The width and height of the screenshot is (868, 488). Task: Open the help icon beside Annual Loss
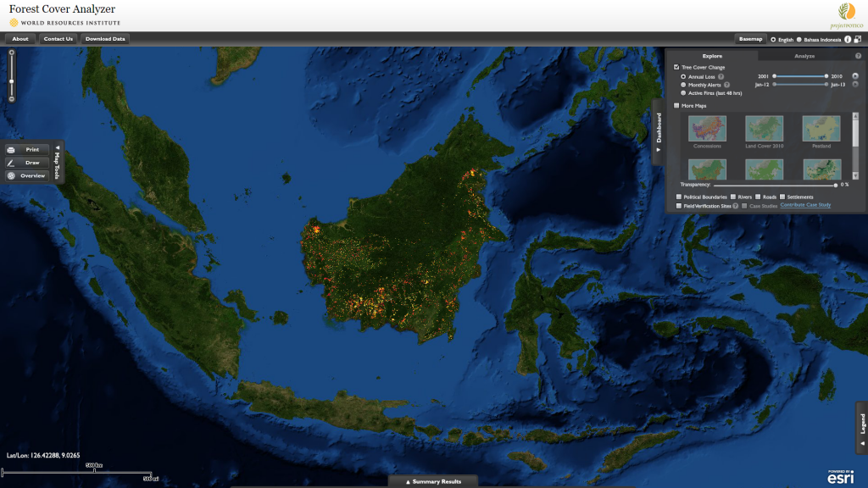pyautogui.click(x=721, y=76)
